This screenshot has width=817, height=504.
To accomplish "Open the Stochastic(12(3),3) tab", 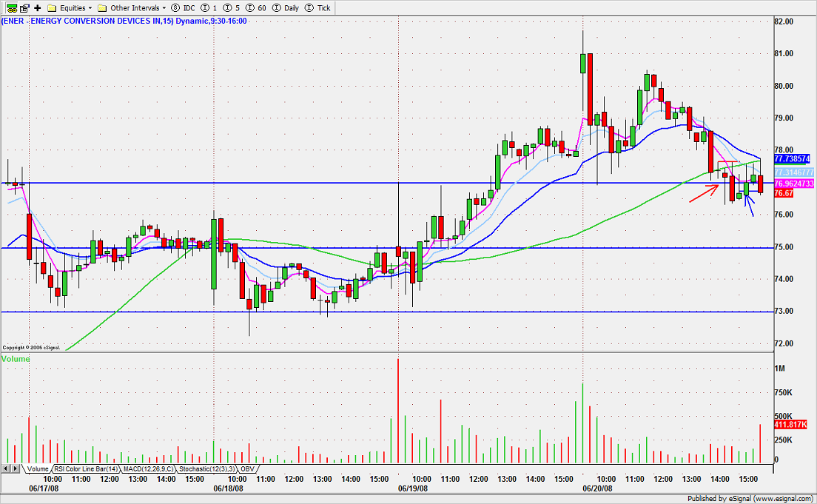I will (207, 469).
